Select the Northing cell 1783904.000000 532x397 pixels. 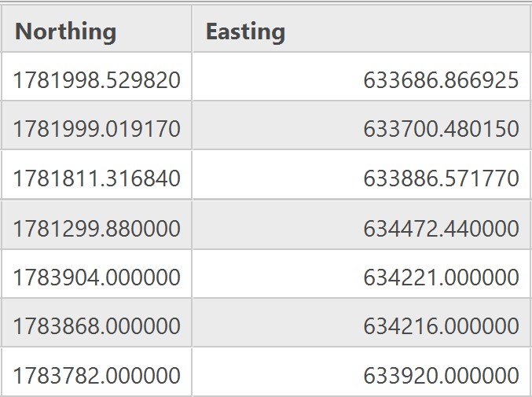tap(97, 274)
